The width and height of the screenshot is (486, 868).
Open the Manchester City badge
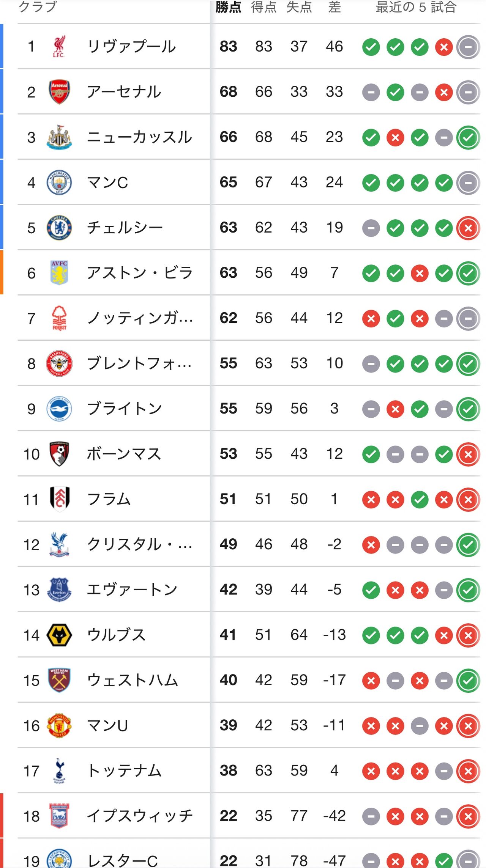(x=59, y=182)
